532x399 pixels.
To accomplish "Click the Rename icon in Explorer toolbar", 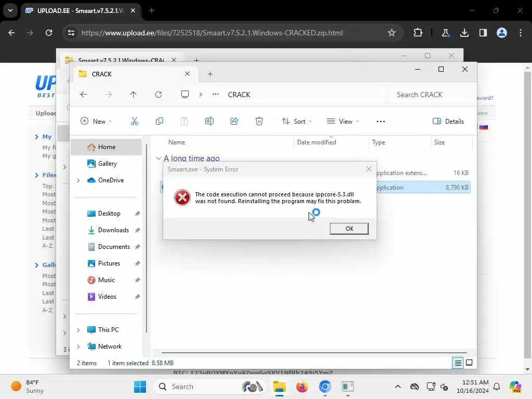I will coord(209,121).
